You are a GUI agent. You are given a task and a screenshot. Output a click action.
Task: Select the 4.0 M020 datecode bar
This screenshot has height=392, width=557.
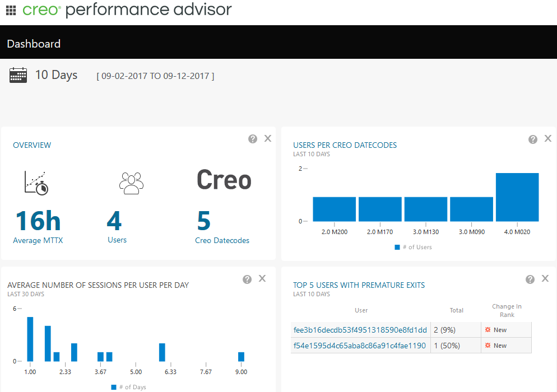517,197
